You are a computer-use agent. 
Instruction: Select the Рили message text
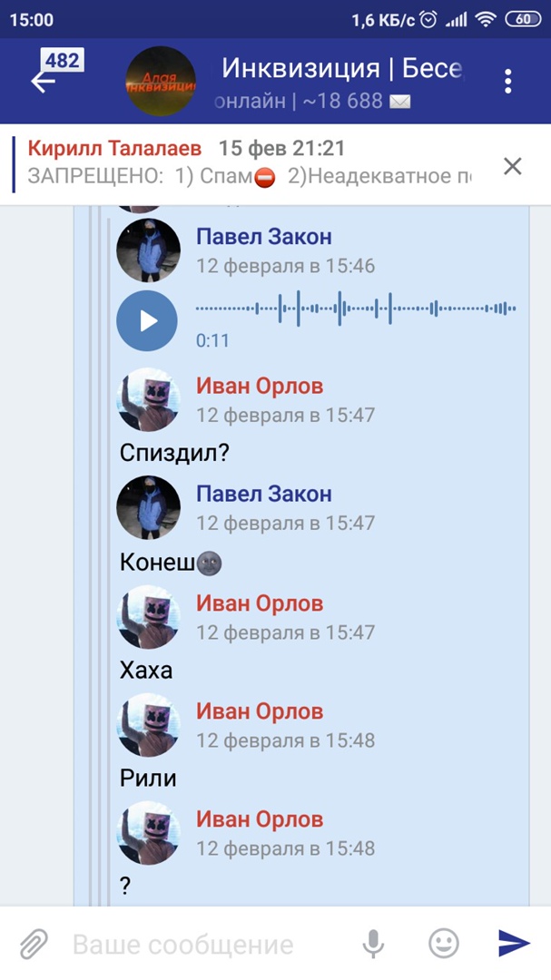click(x=148, y=779)
